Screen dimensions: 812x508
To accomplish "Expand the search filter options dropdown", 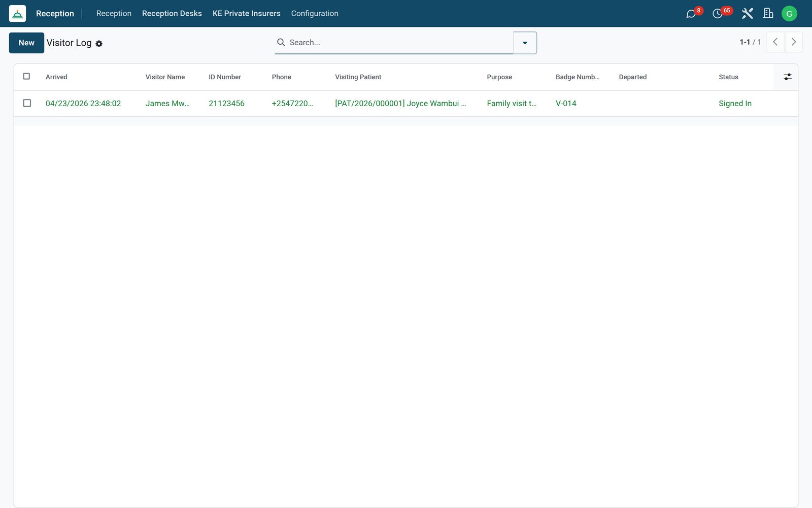I will [x=525, y=43].
